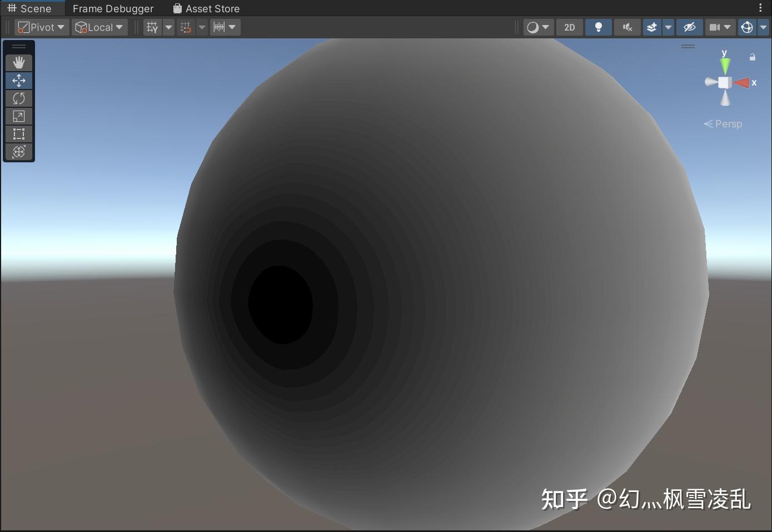Viewport: 772px width, 532px height.
Task: Toggle scene lighting lightbulb
Action: point(599,27)
